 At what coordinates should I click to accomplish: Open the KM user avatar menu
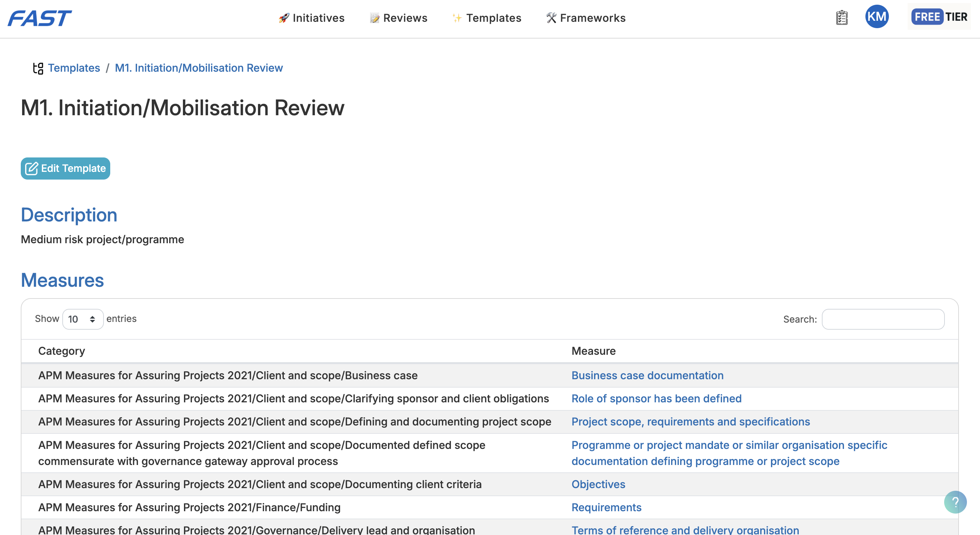point(876,17)
